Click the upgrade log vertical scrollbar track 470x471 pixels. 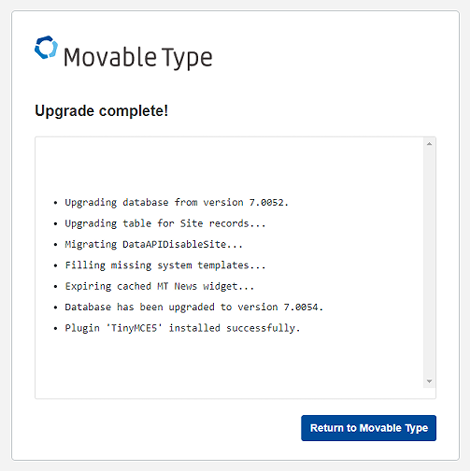pos(429,262)
